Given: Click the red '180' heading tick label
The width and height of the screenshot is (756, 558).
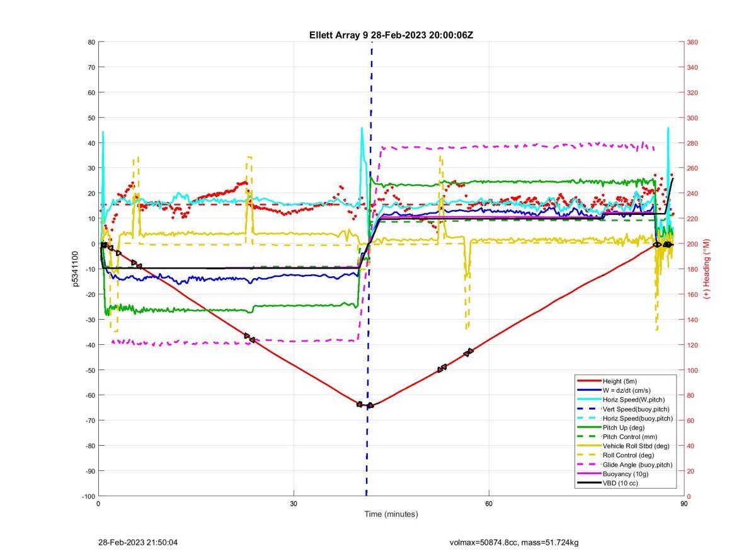Looking at the screenshot, I should pos(692,269).
